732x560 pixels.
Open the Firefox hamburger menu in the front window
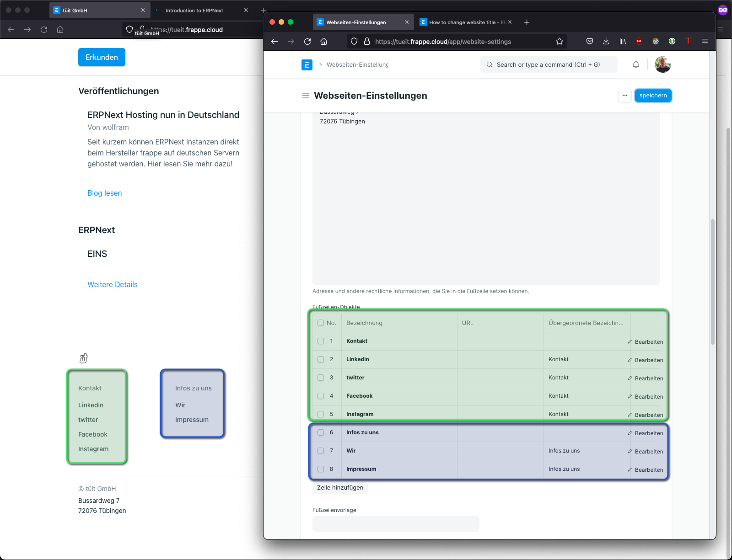point(705,42)
